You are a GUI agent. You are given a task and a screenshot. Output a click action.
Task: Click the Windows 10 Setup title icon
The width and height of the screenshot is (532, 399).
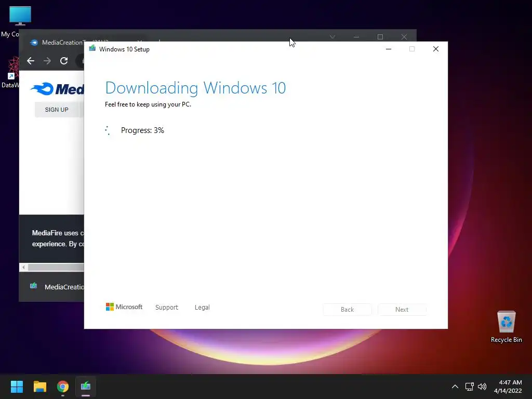click(x=92, y=48)
